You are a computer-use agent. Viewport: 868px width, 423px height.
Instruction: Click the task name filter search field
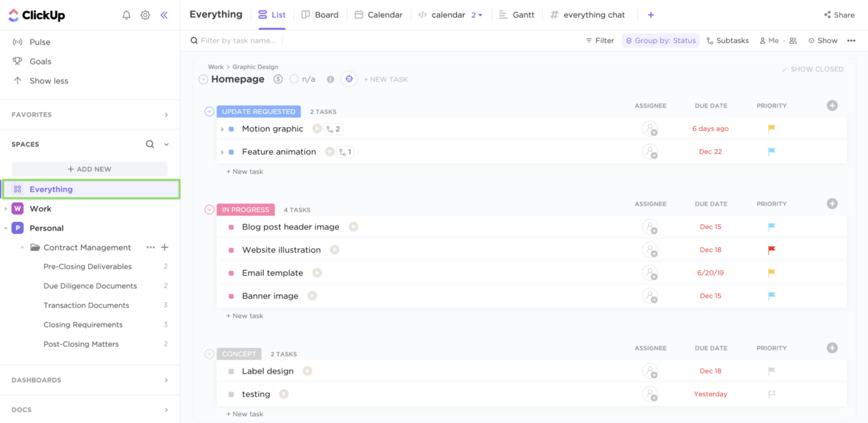pyautogui.click(x=239, y=40)
